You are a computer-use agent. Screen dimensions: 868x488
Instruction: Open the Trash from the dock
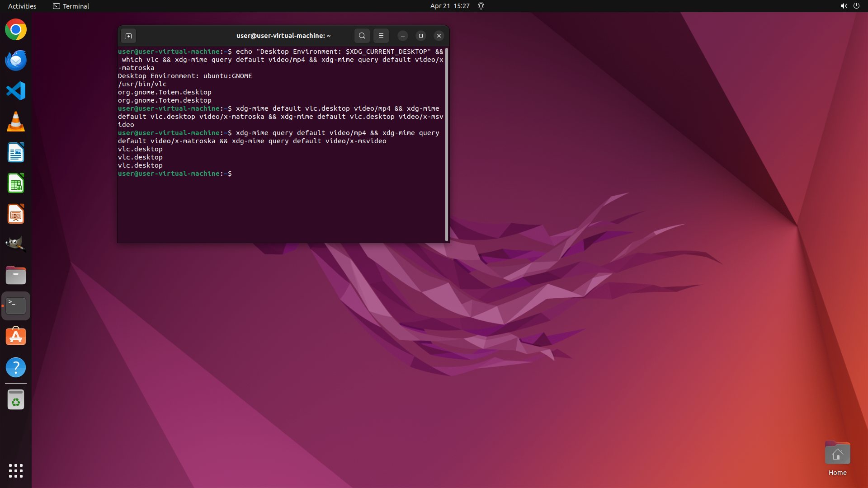pos(16,400)
